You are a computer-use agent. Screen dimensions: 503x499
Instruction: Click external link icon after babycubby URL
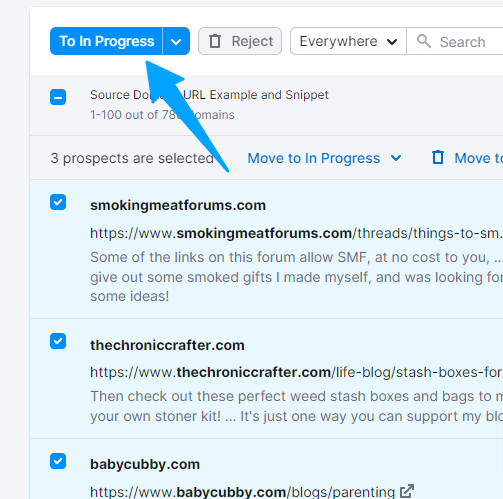[x=407, y=491]
